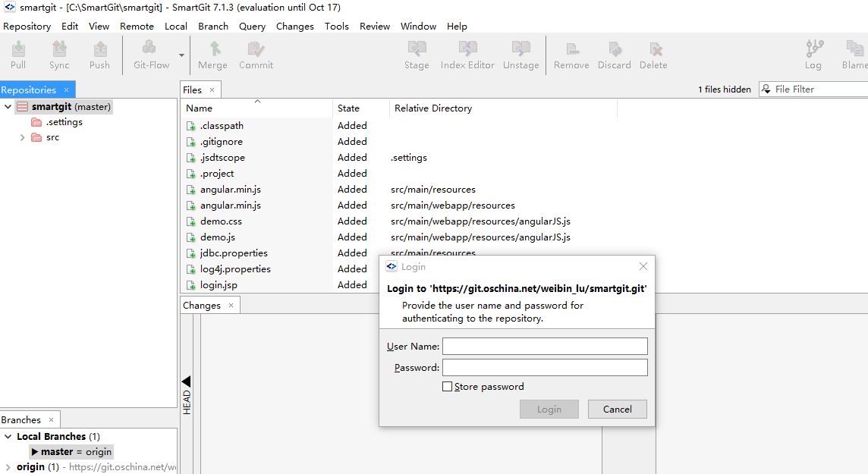This screenshot has height=474, width=868.
Task: Open the Repository menu
Action: click(27, 26)
